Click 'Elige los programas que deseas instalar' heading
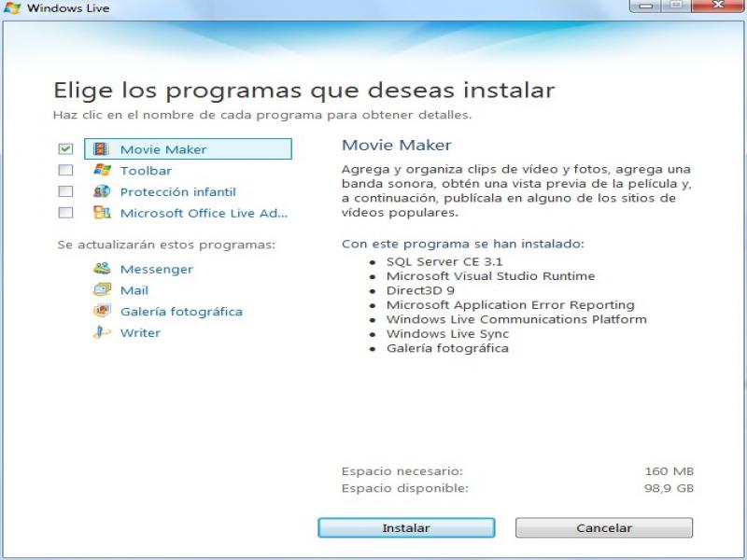Image resolution: width=747 pixels, height=560 pixels. (x=304, y=91)
